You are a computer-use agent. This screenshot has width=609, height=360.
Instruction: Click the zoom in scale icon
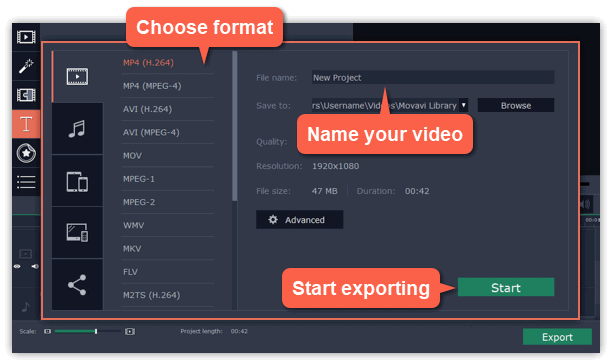pyautogui.click(x=130, y=331)
